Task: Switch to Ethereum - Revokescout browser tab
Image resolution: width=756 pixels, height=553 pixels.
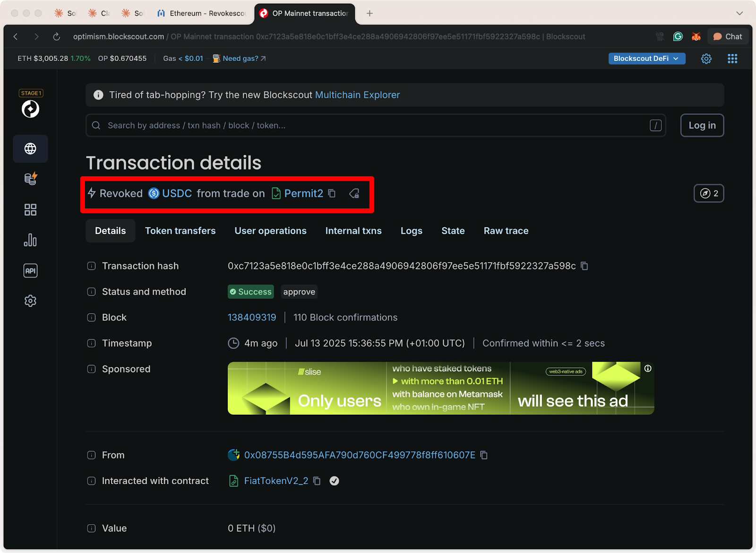Action: click(x=202, y=13)
